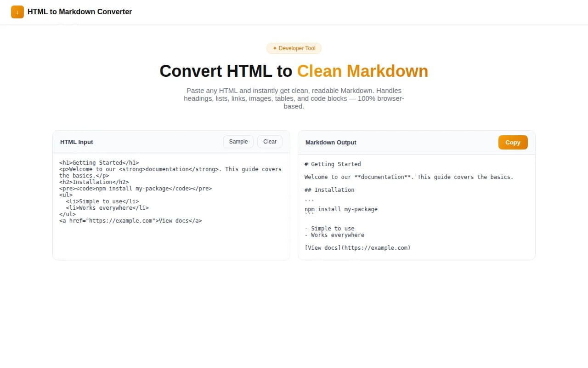Click the "npm install my-package" output line
The image size is (588, 368).
coord(341,209)
